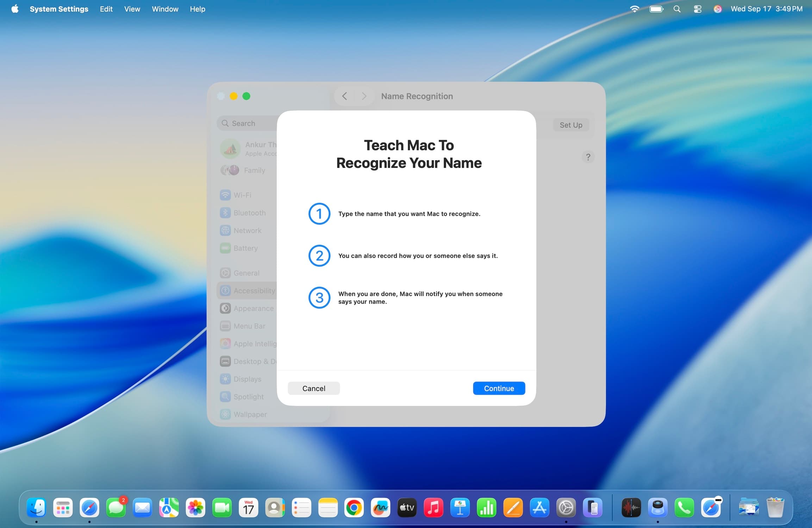This screenshot has width=812, height=528.
Task: Open Network settings from the sidebar
Action: pyautogui.click(x=247, y=230)
